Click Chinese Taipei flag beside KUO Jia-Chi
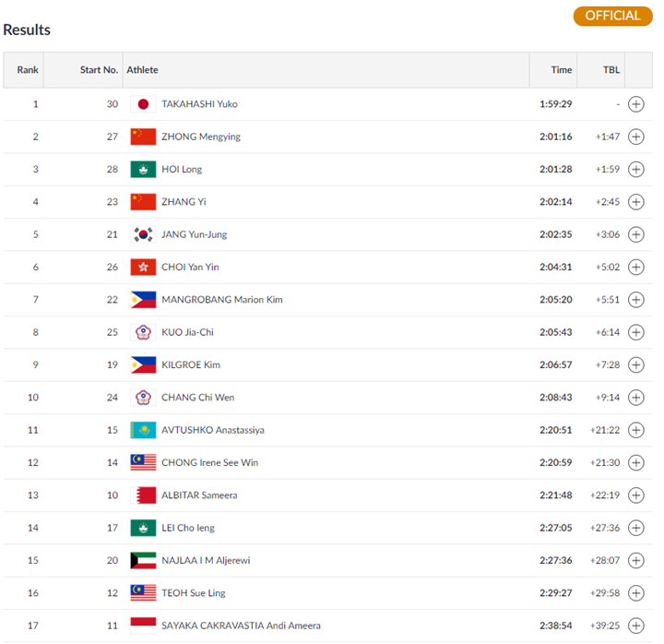This screenshot has height=644, width=664. (143, 332)
